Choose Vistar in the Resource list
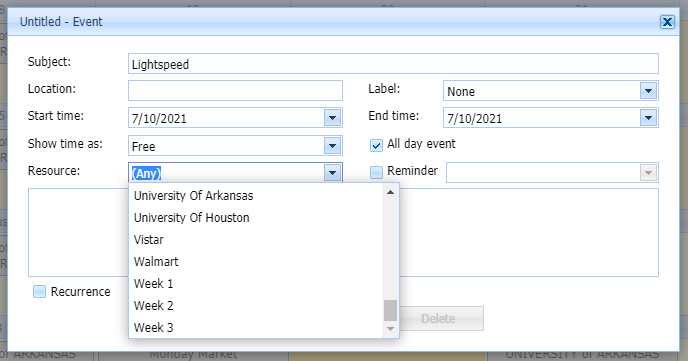The height and width of the screenshot is (361, 688). click(x=256, y=239)
